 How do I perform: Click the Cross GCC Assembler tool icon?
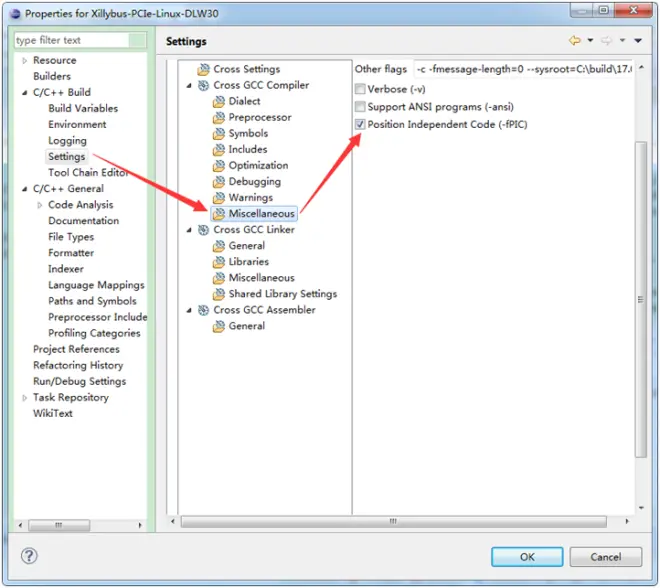click(203, 310)
